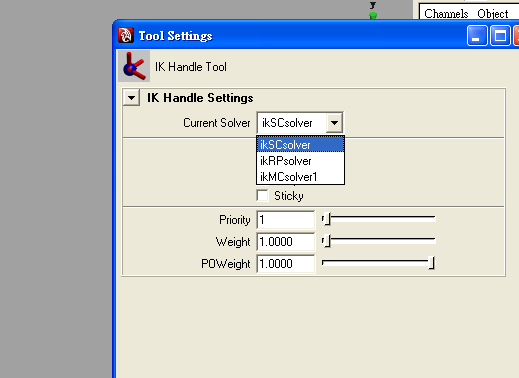Click the Weight slider handle

327,241
